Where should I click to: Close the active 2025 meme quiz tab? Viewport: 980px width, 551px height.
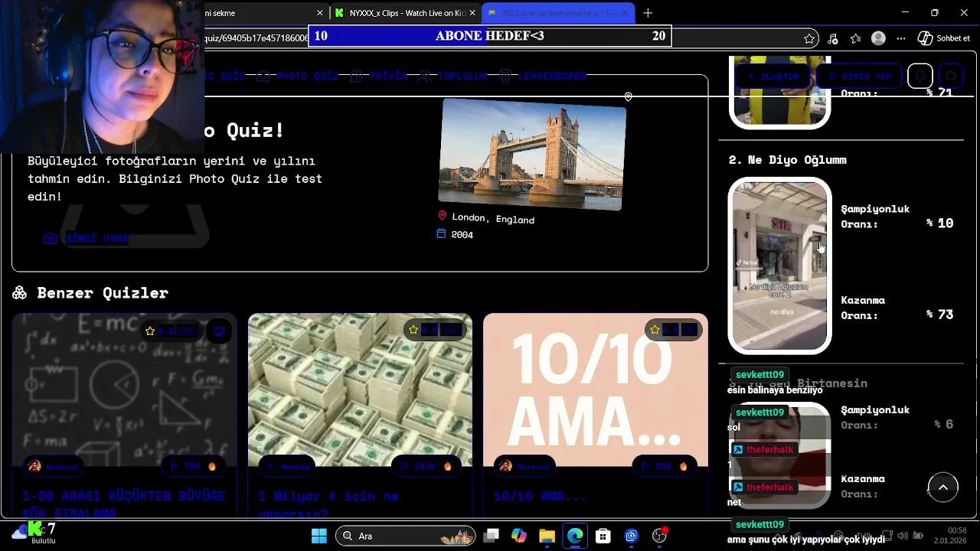(x=625, y=13)
